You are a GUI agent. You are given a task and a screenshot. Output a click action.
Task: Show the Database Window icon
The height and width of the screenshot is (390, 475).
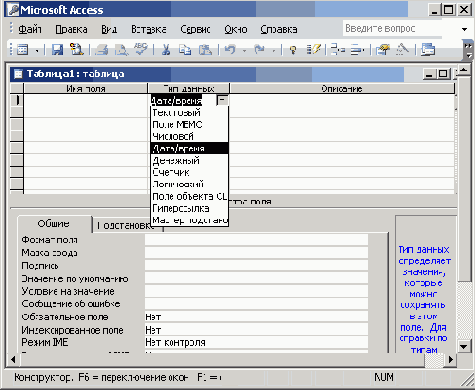(428, 50)
